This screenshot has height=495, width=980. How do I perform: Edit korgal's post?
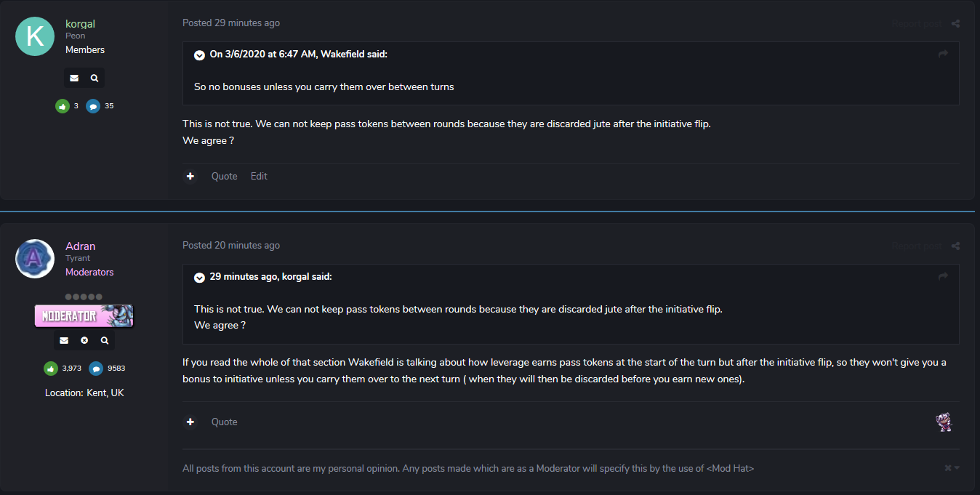tap(259, 176)
